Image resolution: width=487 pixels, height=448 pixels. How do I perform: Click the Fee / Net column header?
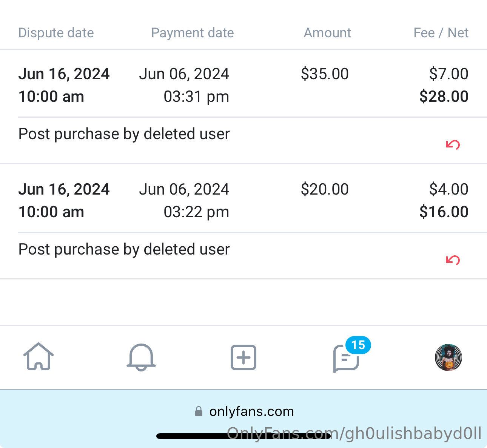[441, 33]
